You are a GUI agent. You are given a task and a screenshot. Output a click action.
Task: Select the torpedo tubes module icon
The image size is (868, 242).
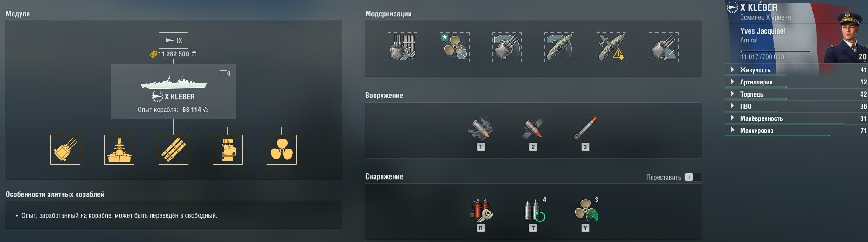point(174,150)
